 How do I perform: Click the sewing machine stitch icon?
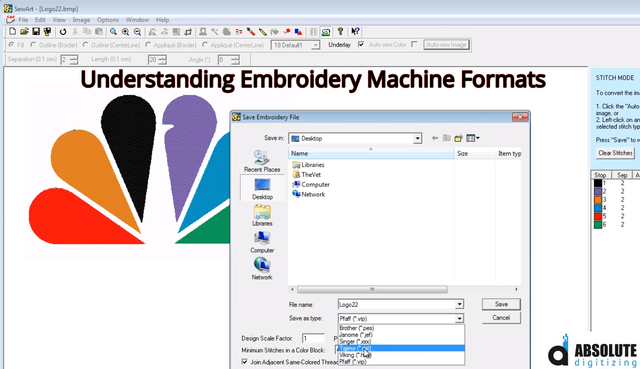(x=326, y=31)
